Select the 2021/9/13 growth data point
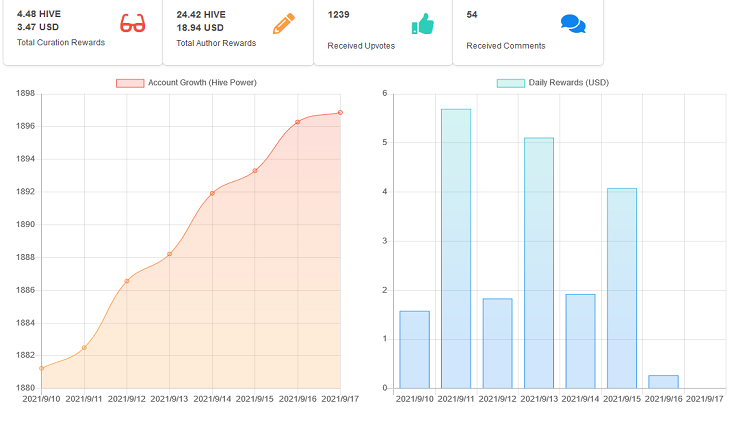749x424 pixels. 170,254
